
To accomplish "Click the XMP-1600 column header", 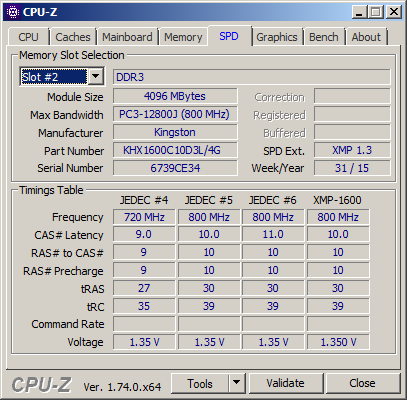I will (337, 200).
